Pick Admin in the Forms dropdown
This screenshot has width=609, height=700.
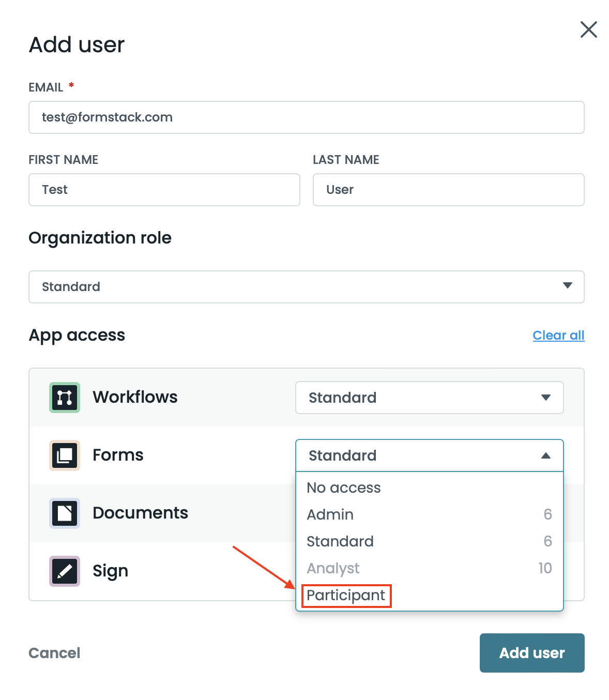click(330, 515)
